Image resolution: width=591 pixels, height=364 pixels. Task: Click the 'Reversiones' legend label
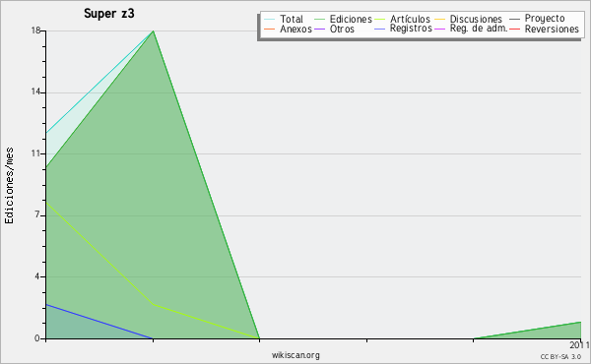pos(552,29)
